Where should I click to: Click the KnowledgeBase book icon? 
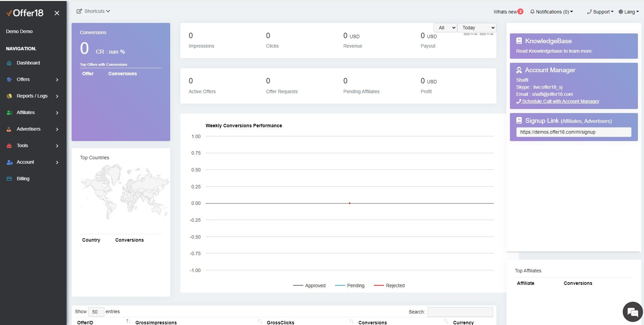pos(519,41)
